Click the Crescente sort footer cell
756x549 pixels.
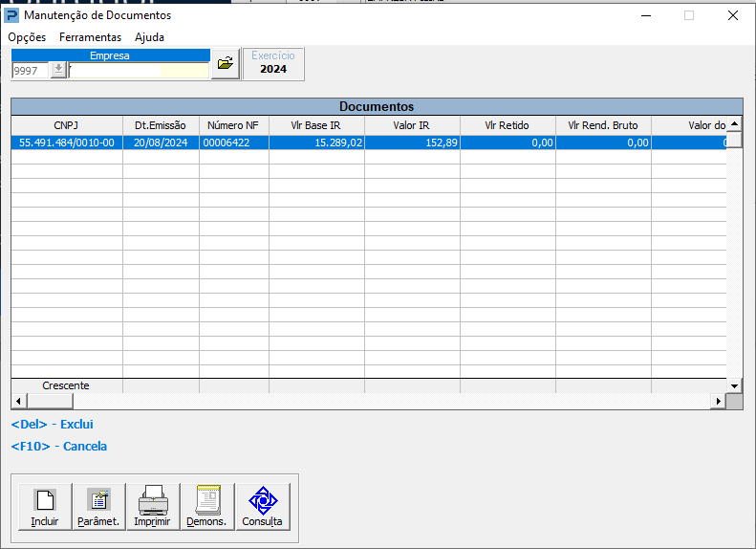click(x=67, y=386)
